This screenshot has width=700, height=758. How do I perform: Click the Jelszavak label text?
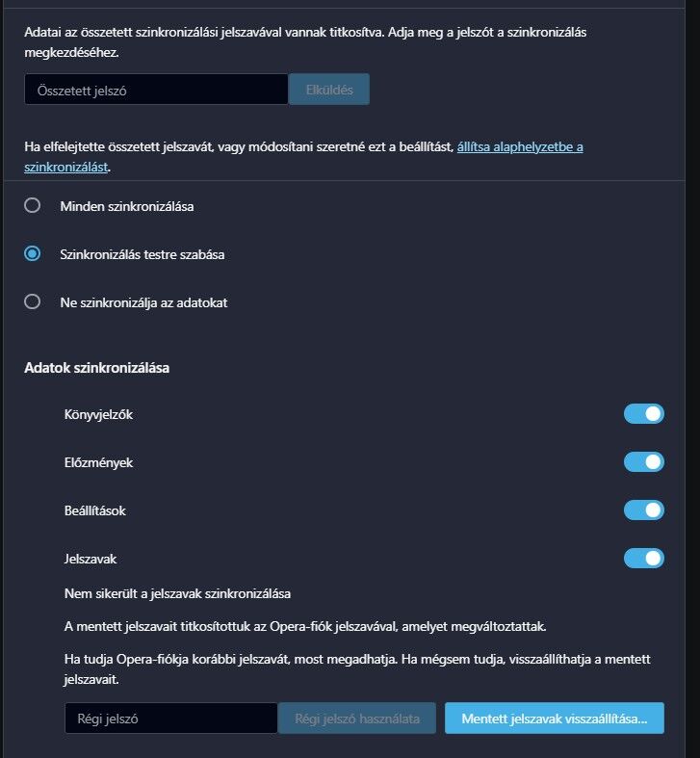(91, 560)
